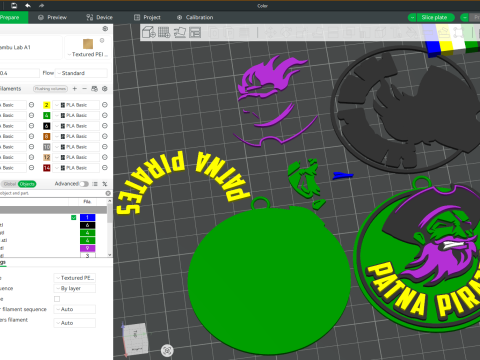
Task: Uncheck the green checkbox in object list
Action: click(x=74, y=218)
